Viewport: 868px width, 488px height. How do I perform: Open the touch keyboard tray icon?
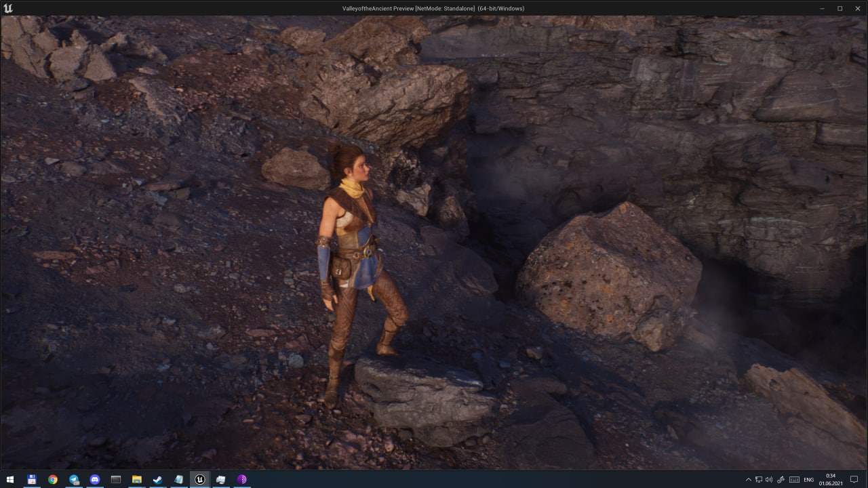pos(793,479)
